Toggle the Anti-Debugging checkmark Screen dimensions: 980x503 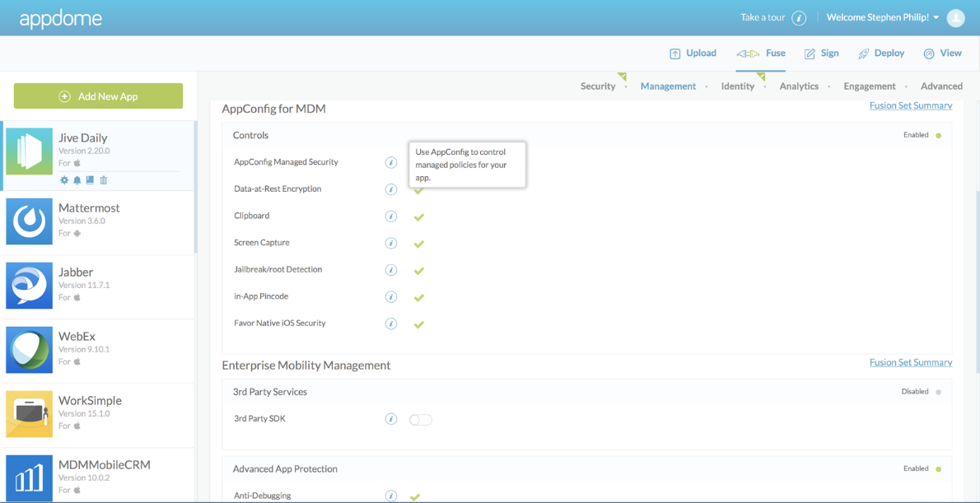pos(415,496)
